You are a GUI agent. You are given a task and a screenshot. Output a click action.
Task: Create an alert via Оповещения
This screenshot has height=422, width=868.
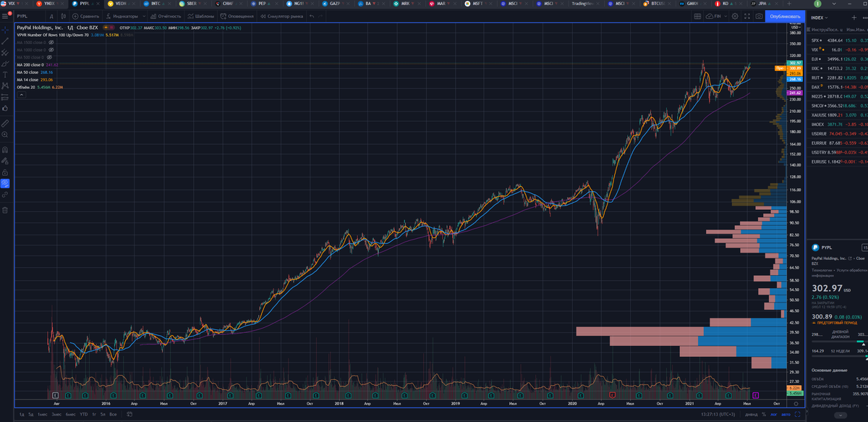(x=237, y=15)
